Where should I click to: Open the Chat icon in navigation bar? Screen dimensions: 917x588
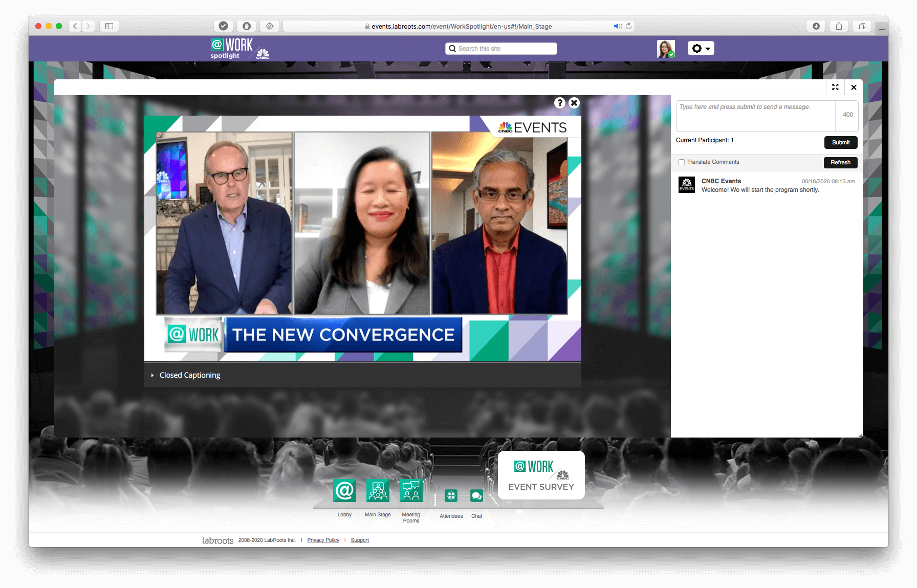click(x=476, y=495)
